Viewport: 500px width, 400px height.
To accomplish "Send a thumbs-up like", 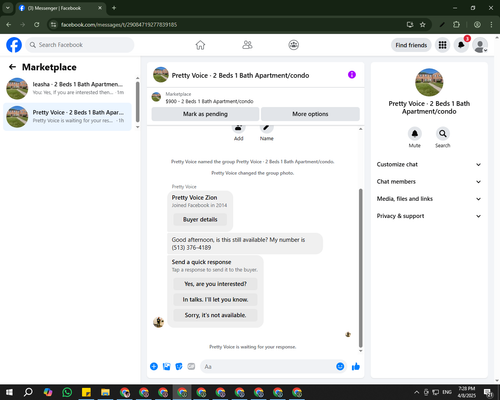I will [x=356, y=367].
